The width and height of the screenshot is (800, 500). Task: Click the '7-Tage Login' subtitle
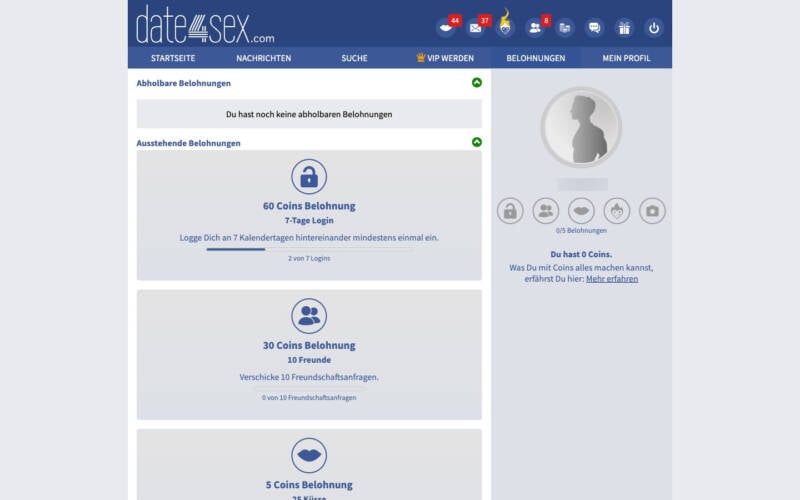click(309, 220)
